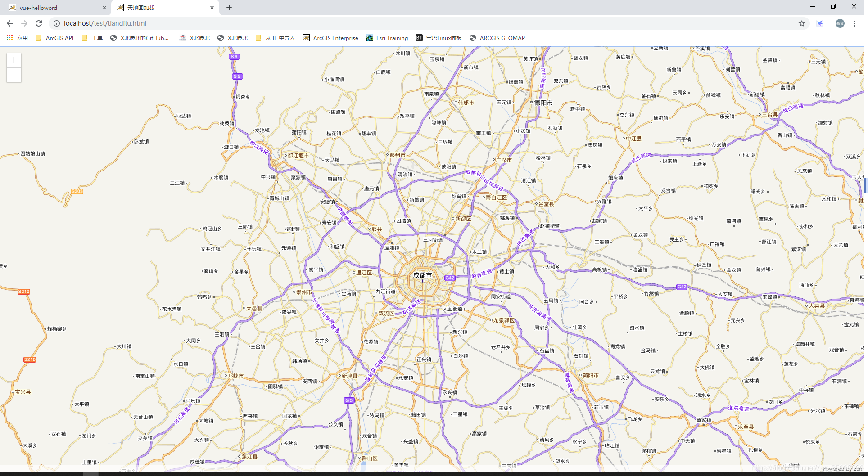The width and height of the screenshot is (868, 476).
Task: Open a new browser tab
Action: click(x=229, y=8)
